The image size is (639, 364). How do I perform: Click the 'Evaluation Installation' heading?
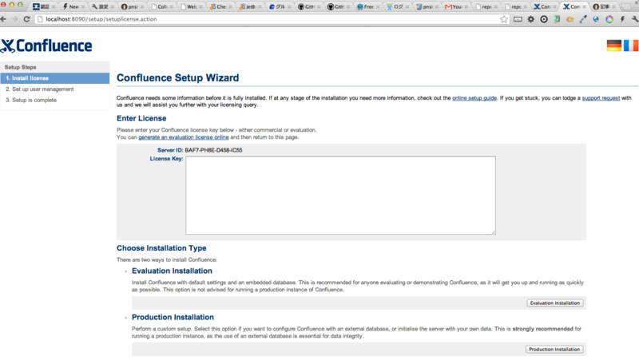click(172, 271)
